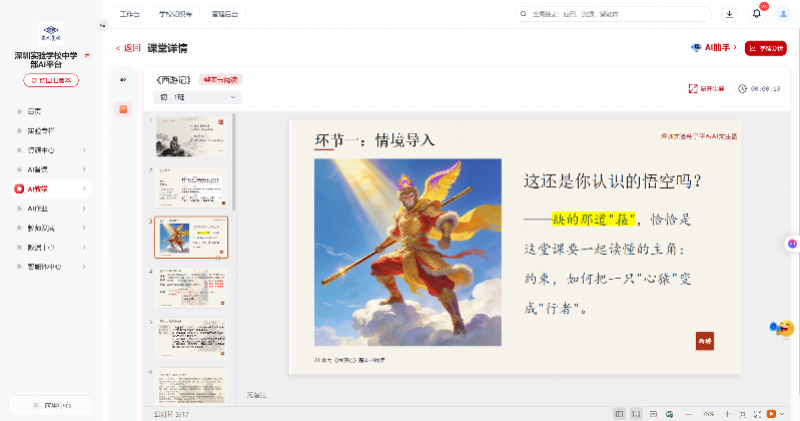Click 返回 to go back
800x421 pixels.
click(128, 48)
